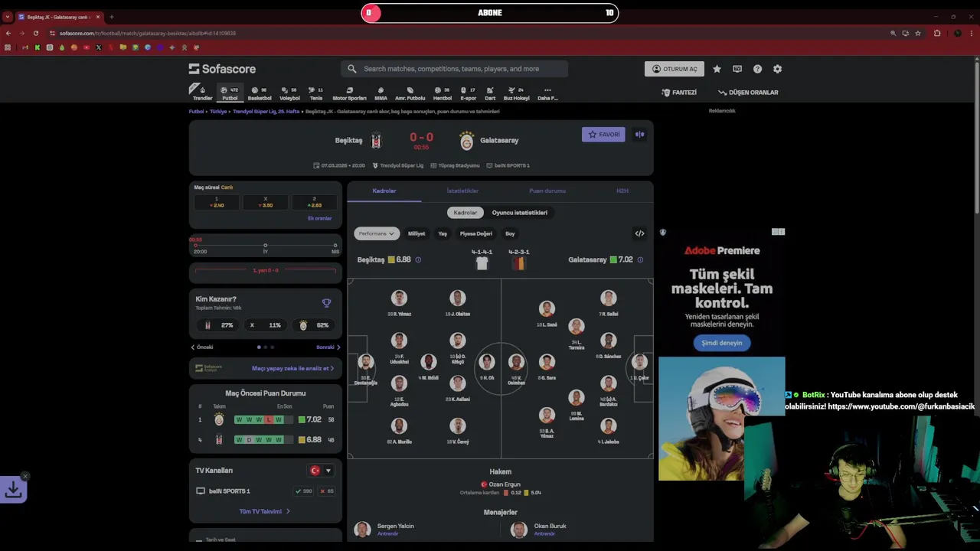The height and width of the screenshot is (551, 980).
Task: Open the browser tab list dropdown
Action: pos(7,16)
